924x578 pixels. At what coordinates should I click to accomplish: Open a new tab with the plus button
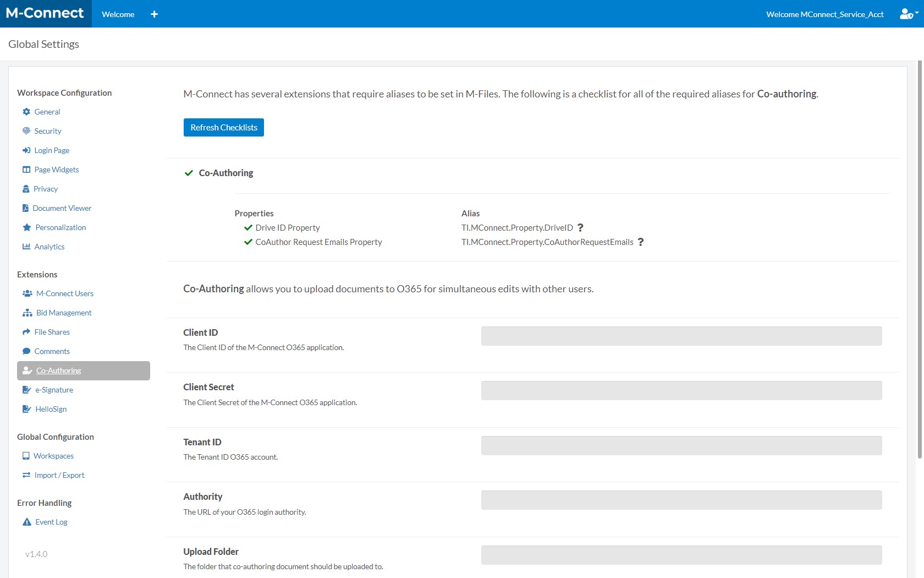[154, 14]
